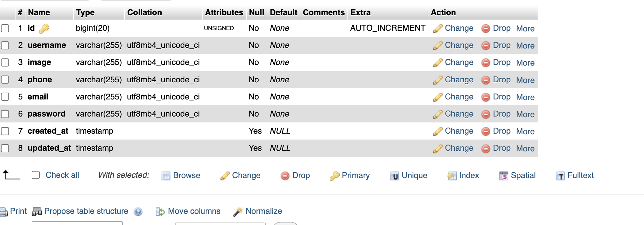Open Print view link
This screenshot has width=644, height=225.
pos(18,211)
